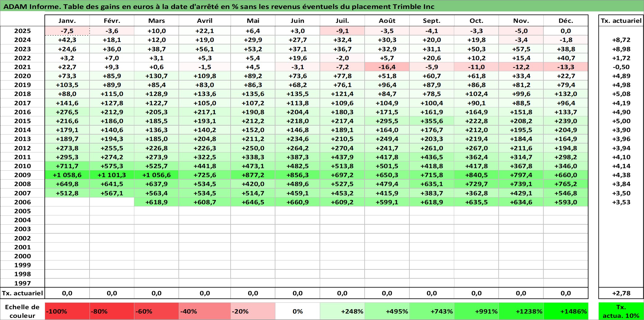This screenshot has width=644, height=320.
Task: Click the -100% red color scale swatch
Action: pyautogui.click(x=67, y=311)
